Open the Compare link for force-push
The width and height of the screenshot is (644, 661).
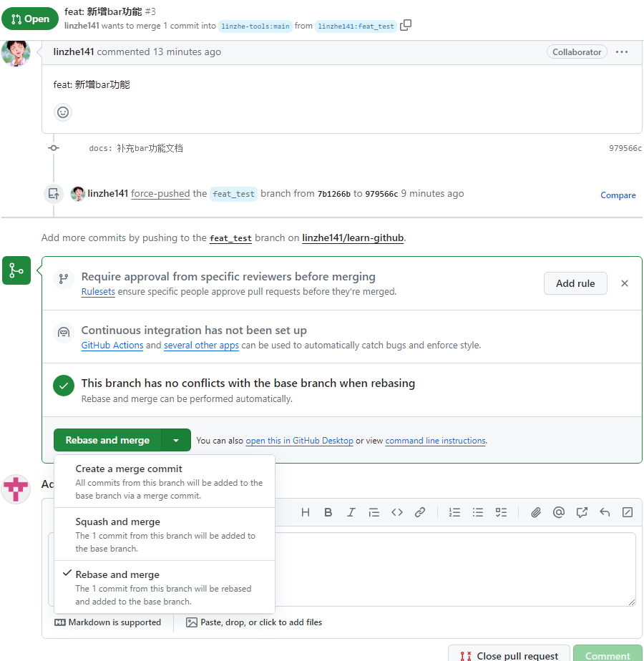click(618, 195)
